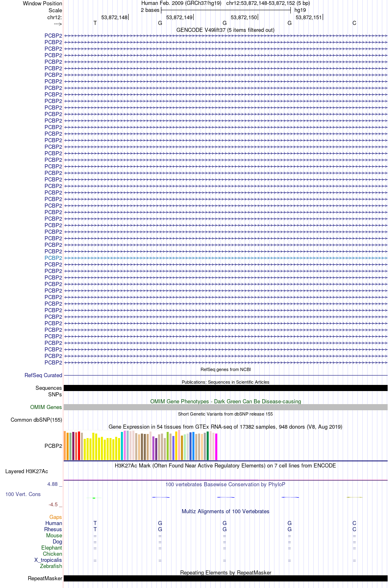Click the Short Genetic Variants from dbSNP title
The height and width of the screenshot is (588, 388).
coord(225,414)
